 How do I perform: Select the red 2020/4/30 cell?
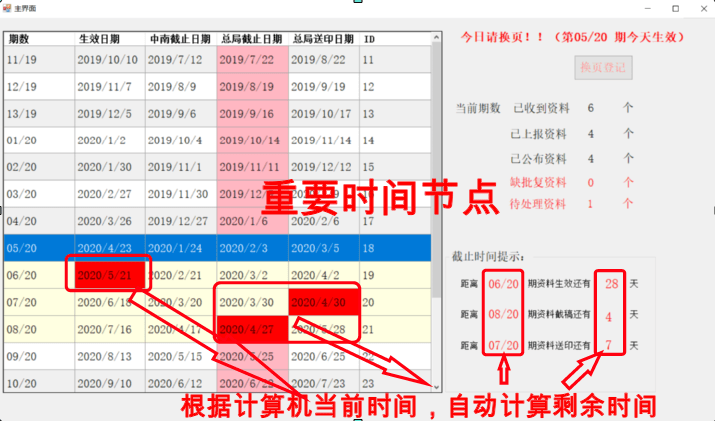pos(323,301)
